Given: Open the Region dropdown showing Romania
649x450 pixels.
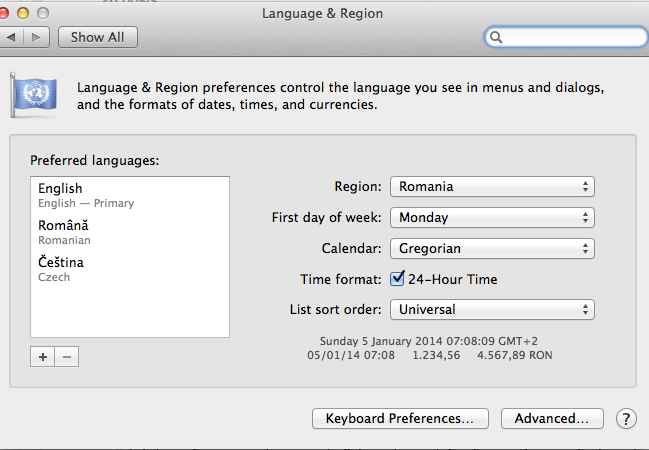Looking at the screenshot, I should coord(492,186).
